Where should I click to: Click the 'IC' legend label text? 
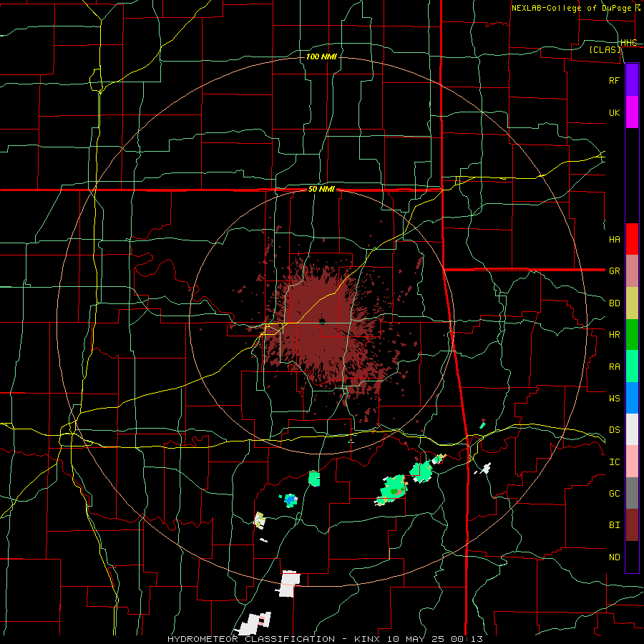point(614,462)
